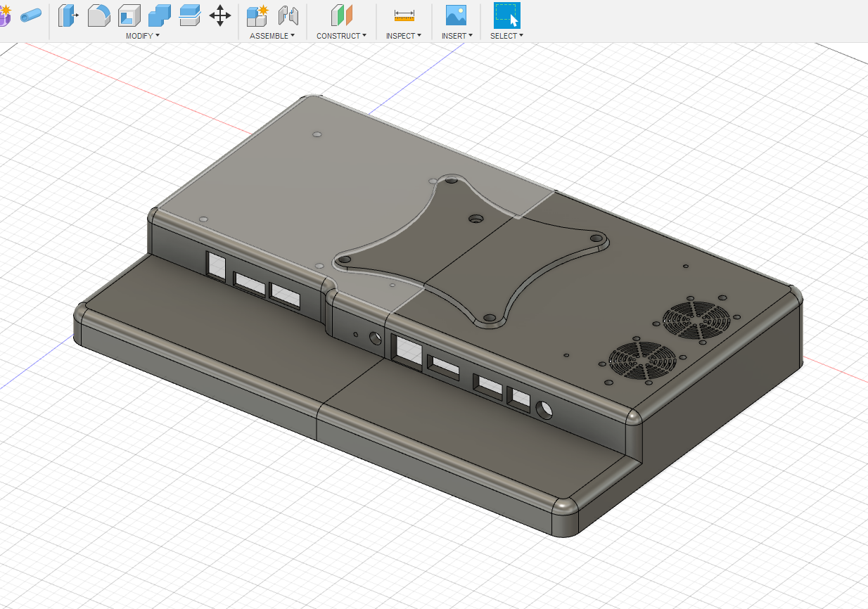Pick the Split Body tool
This screenshot has height=609, width=868.
coord(190,15)
